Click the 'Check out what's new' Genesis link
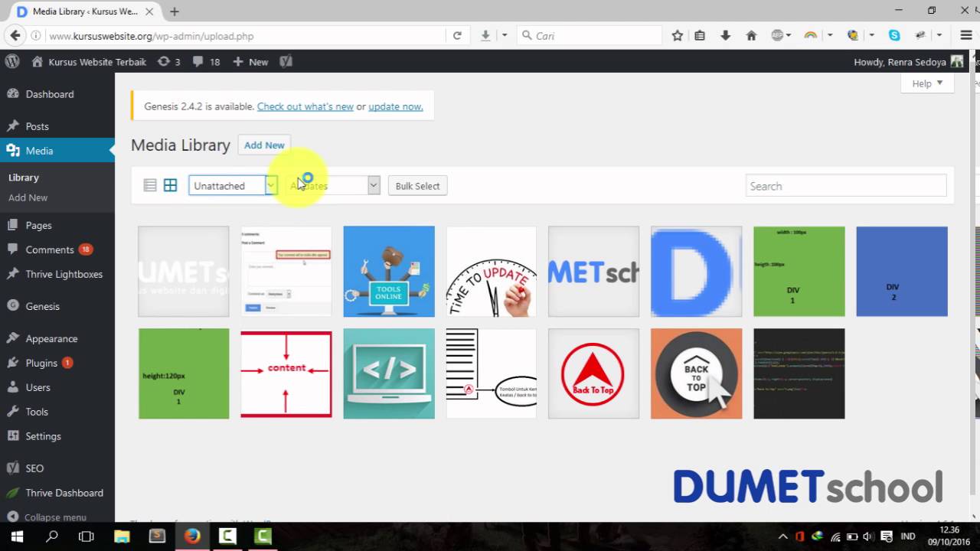This screenshot has height=551, width=980. click(305, 106)
